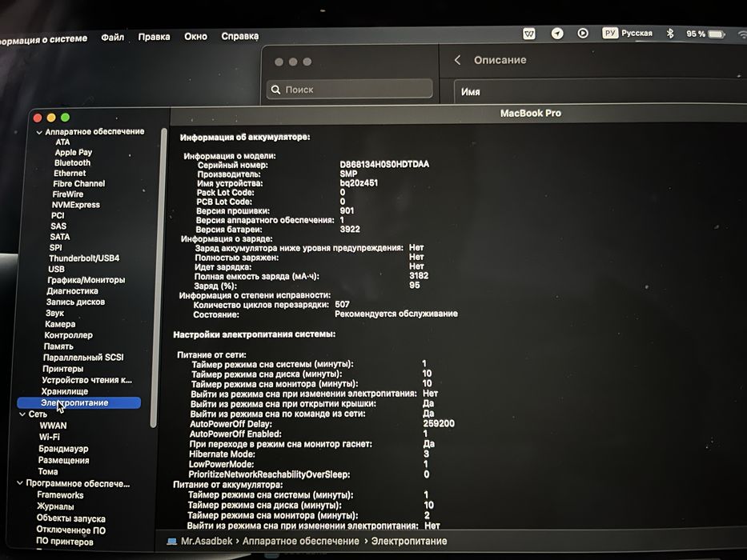747x560 pixels.
Task: Collapse the Аппаратное обеспечение section
Action: tap(39, 132)
